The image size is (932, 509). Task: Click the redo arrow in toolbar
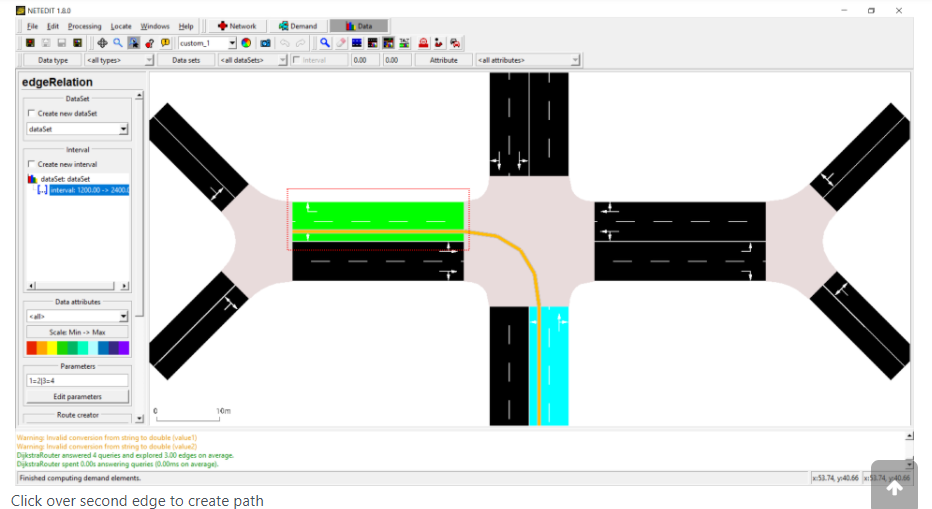pos(299,43)
